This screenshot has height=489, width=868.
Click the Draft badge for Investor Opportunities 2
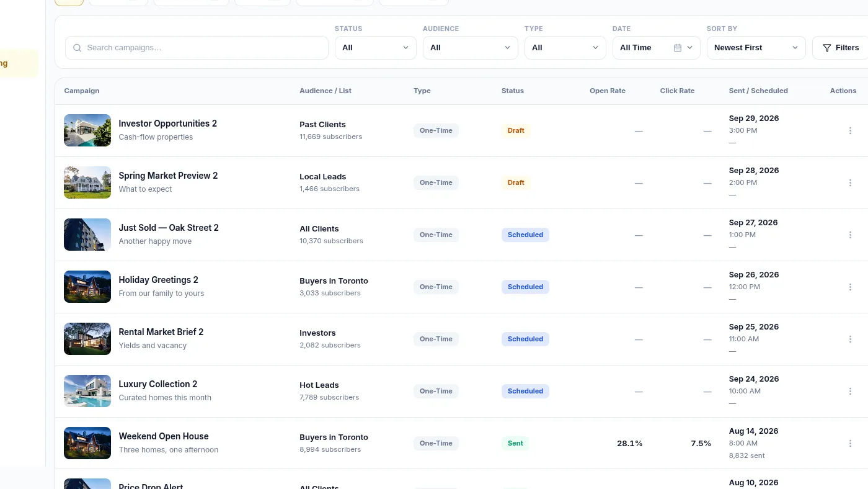pyautogui.click(x=516, y=130)
